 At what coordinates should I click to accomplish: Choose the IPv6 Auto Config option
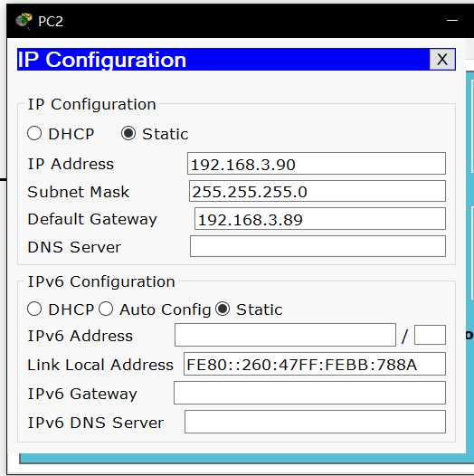(x=106, y=309)
